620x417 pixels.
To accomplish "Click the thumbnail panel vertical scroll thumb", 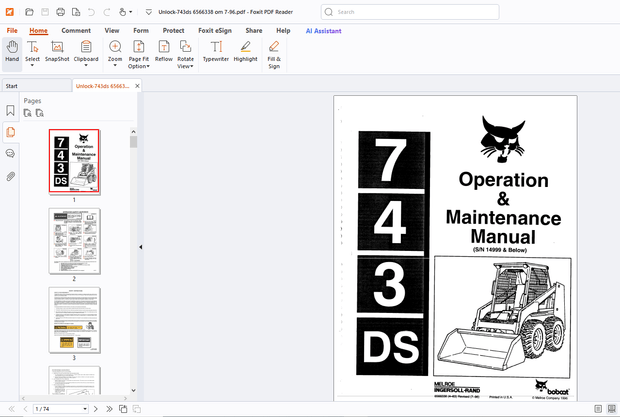I will [133, 142].
